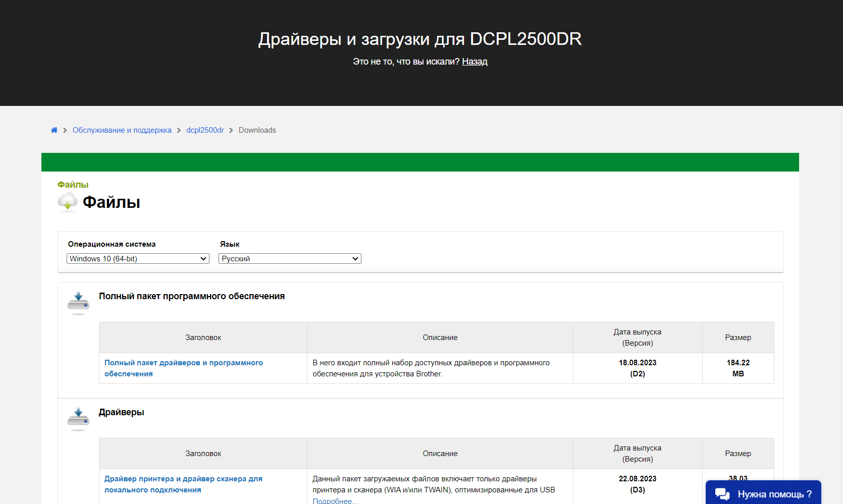This screenshot has height=504, width=843.
Task: Click the page title Драйверы и загрузки для DCPL2500DR
Action: point(420,39)
